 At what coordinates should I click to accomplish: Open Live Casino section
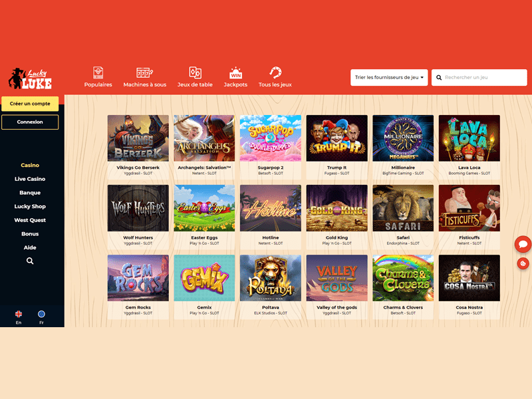pyautogui.click(x=30, y=179)
